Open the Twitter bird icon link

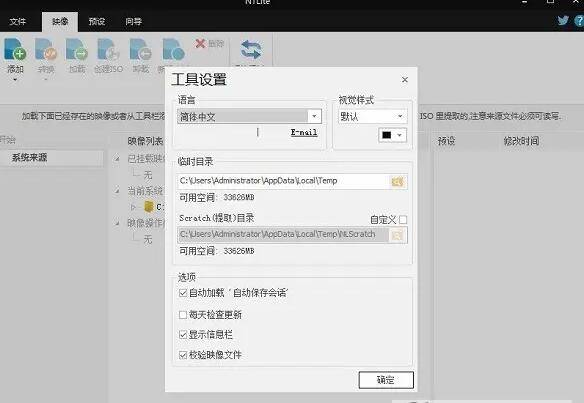(563, 20)
